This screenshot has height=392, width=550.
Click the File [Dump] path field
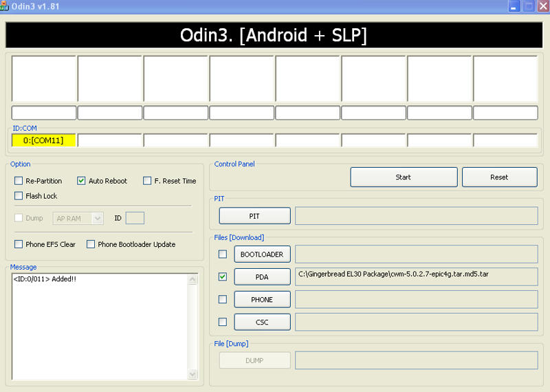[x=417, y=360]
